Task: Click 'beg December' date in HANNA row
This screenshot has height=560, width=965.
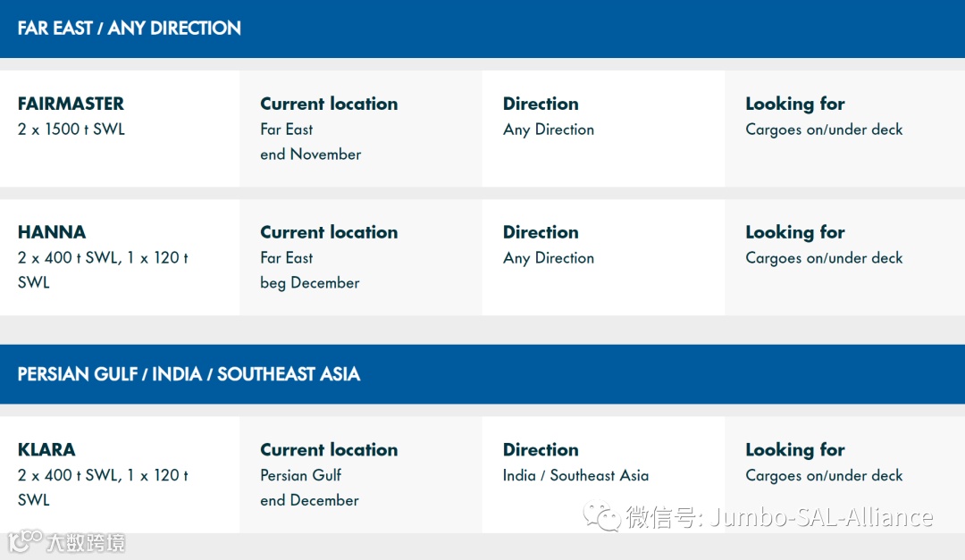Action: (x=309, y=283)
